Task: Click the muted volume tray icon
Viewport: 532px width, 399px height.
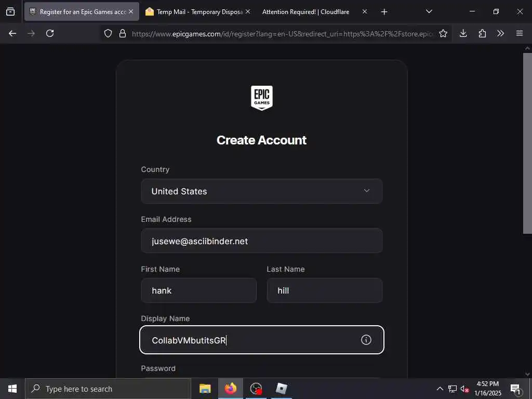Action: (464, 389)
